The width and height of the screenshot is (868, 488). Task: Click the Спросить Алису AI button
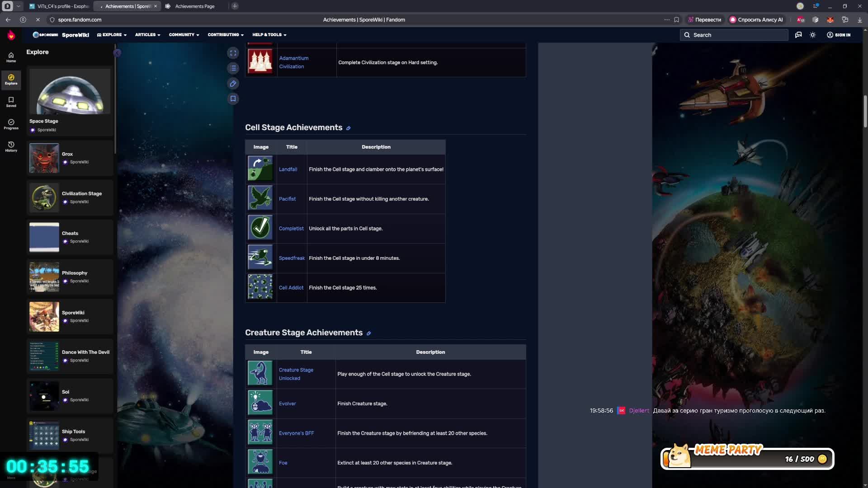[756, 20]
